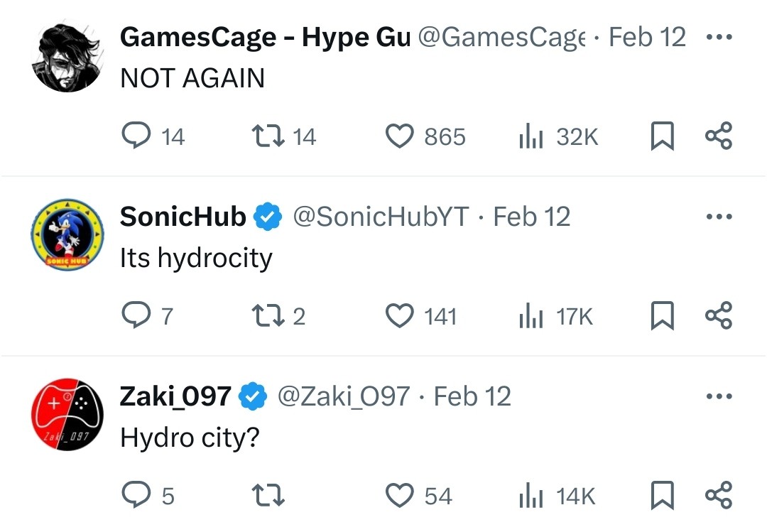Like the SonicHub hydrocity tweet
Image resolution: width=767 pixels, height=532 pixels.
coord(399,315)
